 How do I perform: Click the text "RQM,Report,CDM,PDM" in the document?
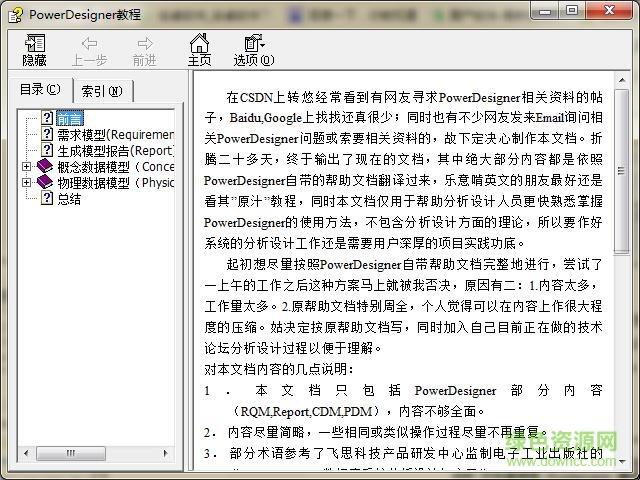[307, 411]
